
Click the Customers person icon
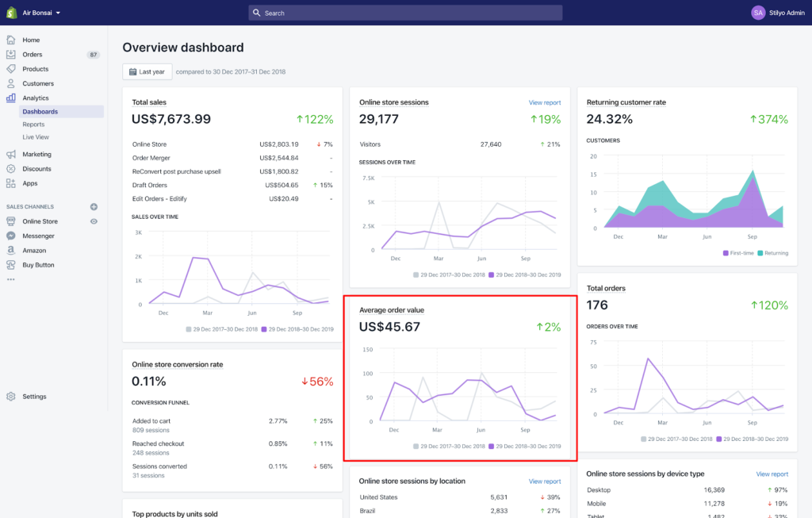click(x=11, y=83)
